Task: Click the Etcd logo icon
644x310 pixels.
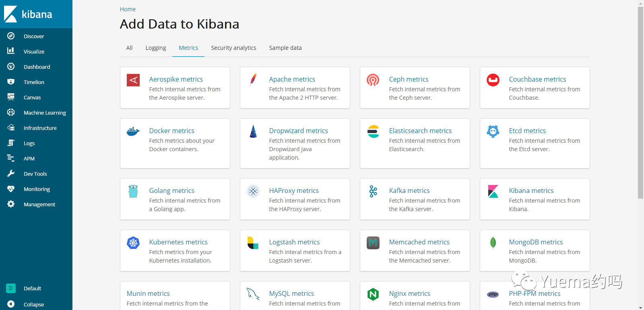Action: click(x=493, y=131)
